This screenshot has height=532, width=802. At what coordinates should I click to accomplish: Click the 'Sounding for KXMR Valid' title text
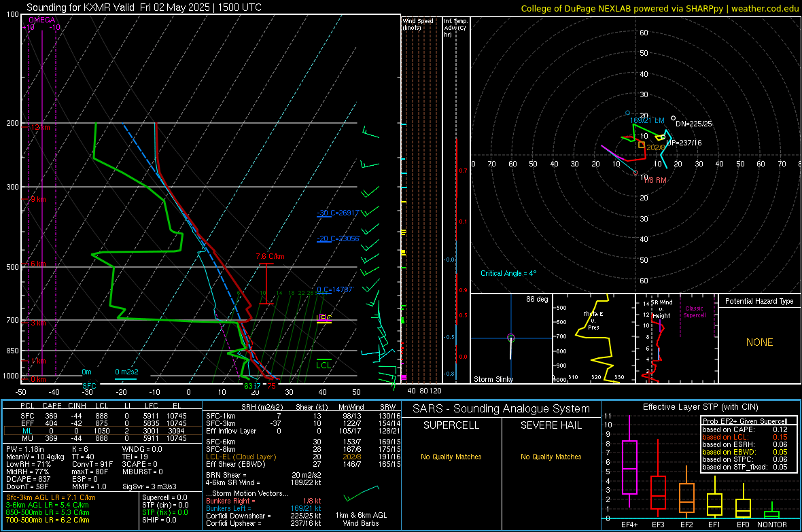(x=80, y=7)
